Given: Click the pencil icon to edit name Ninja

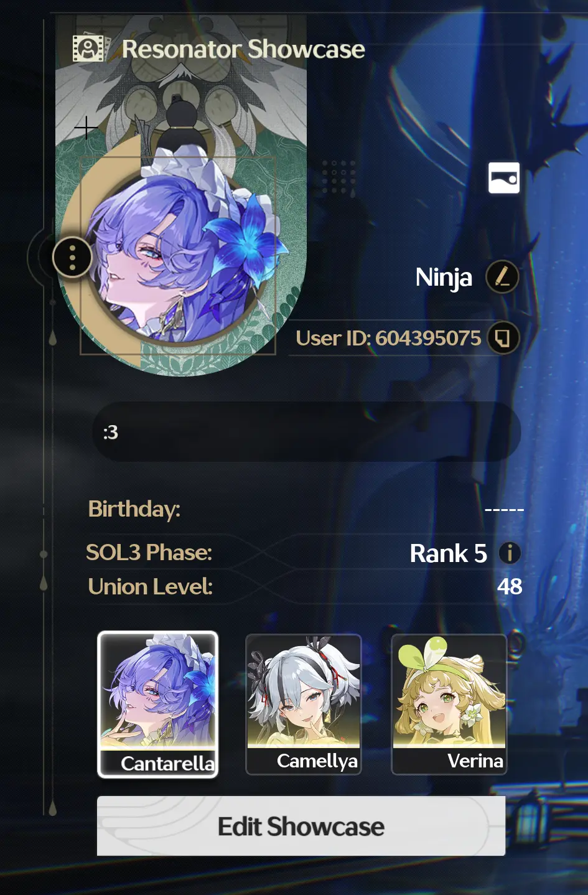Looking at the screenshot, I should (502, 277).
